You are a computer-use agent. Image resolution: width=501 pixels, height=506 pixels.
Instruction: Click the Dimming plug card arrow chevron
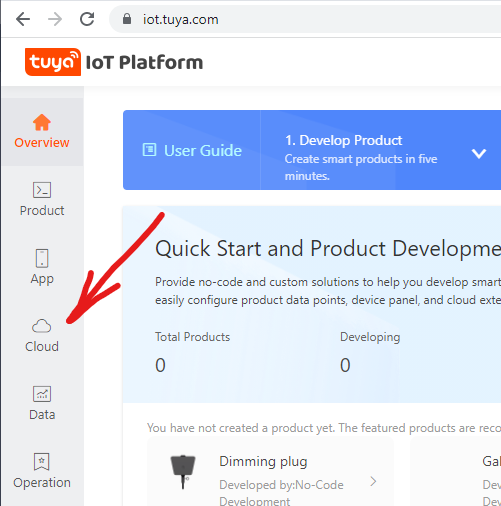point(373,481)
